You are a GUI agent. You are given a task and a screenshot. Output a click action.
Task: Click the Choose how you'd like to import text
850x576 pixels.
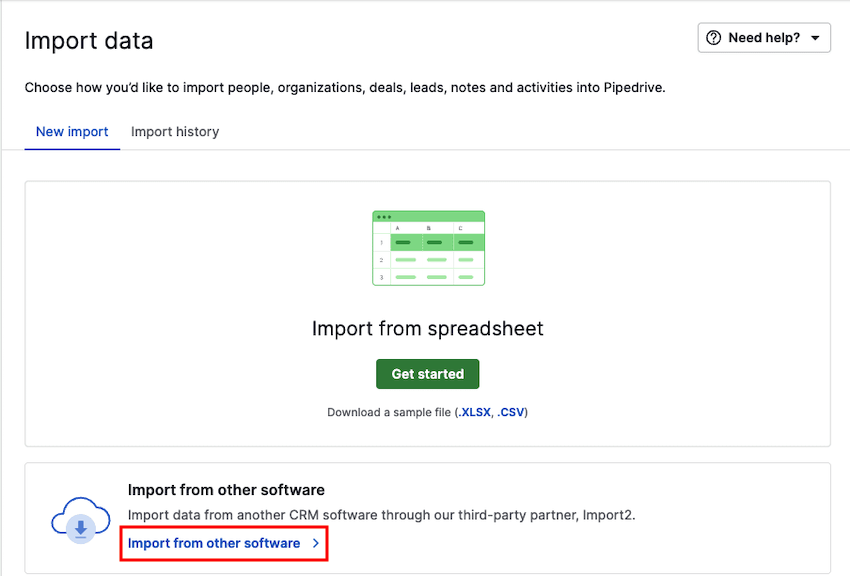(x=345, y=88)
